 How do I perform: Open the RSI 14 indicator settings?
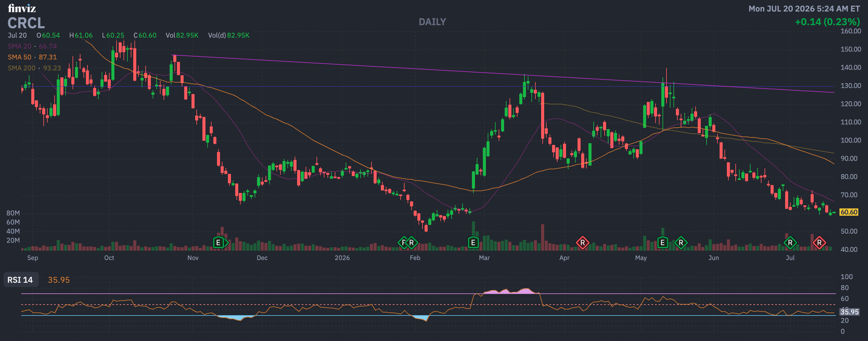click(x=20, y=280)
